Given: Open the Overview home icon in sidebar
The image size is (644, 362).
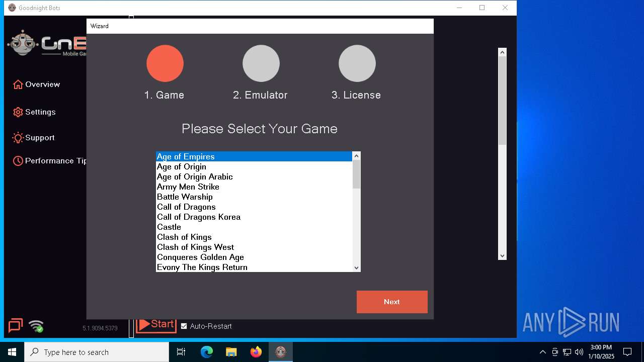Looking at the screenshot, I should [x=18, y=84].
